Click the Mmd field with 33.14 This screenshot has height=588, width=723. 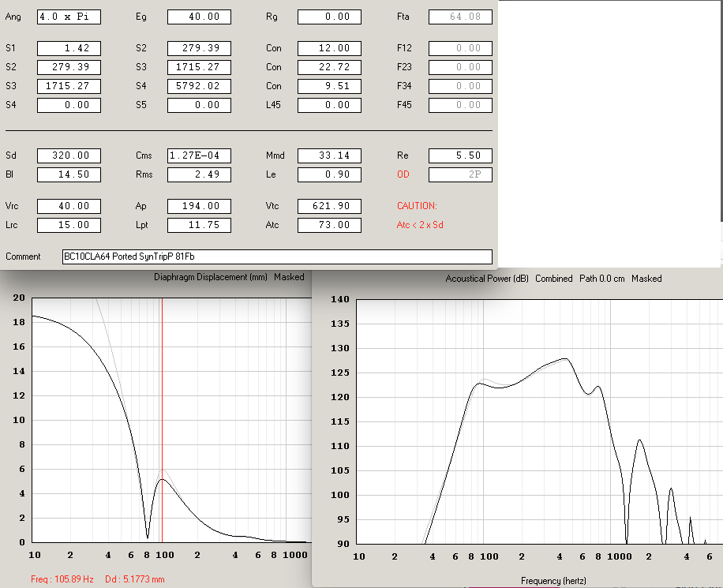pos(329,155)
